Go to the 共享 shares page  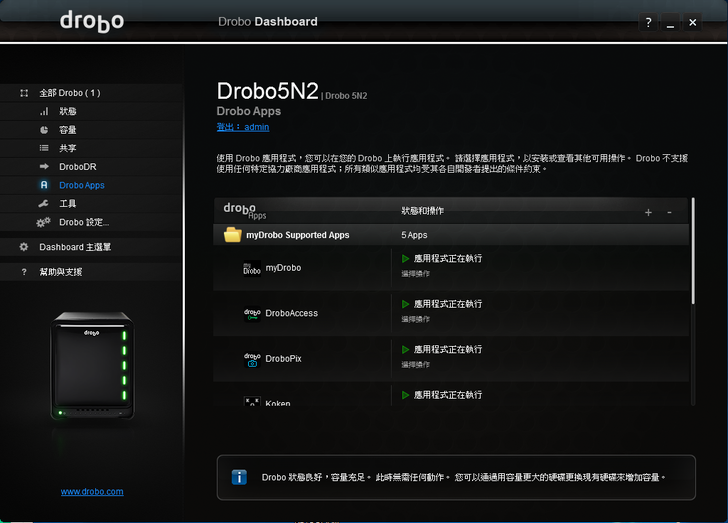tap(68, 148)
